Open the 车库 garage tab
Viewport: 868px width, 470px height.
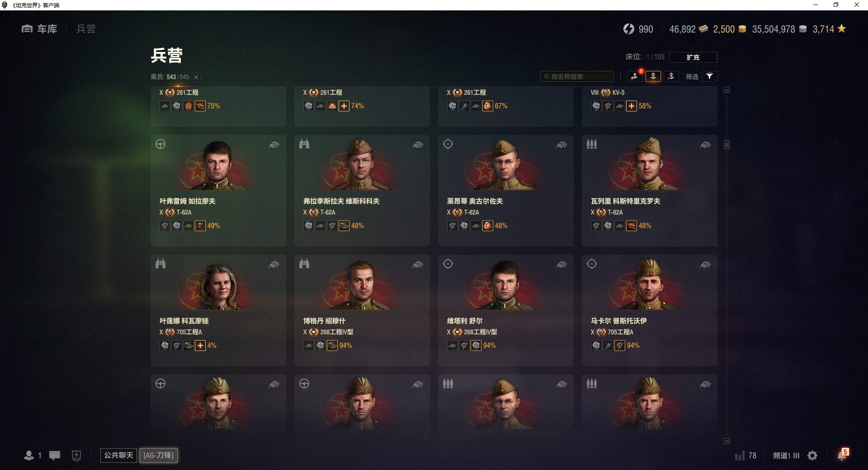(x=39, y=29)
